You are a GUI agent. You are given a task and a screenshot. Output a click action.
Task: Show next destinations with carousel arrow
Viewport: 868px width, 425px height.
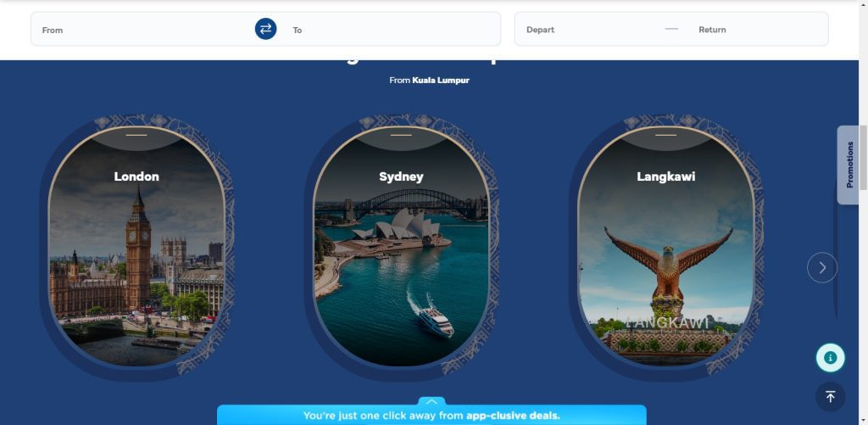[821, 267]
